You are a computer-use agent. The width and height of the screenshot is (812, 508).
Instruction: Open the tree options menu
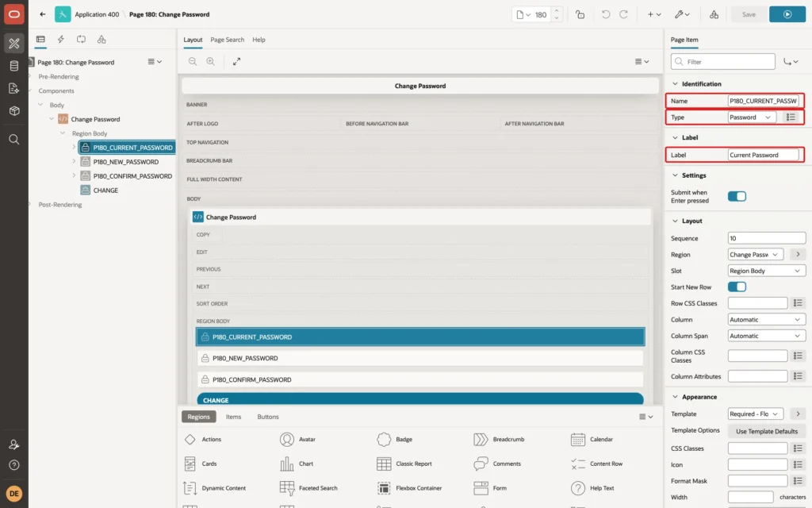[155, 62]
